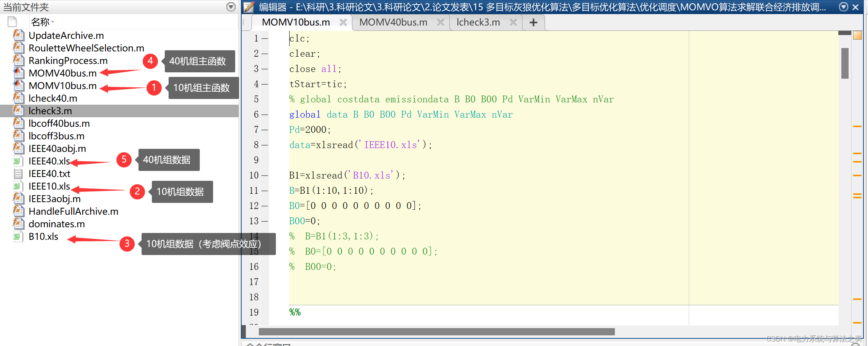Screen dimensions: 868x346
Task: Click the lbcoff40bus.m file icon
Action: point(19,123)
